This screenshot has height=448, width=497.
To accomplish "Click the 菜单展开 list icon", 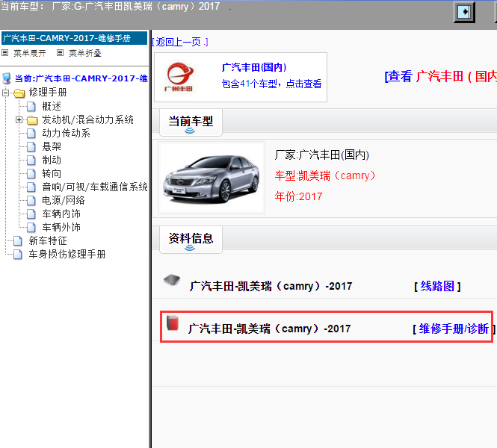I will point(5,52).
